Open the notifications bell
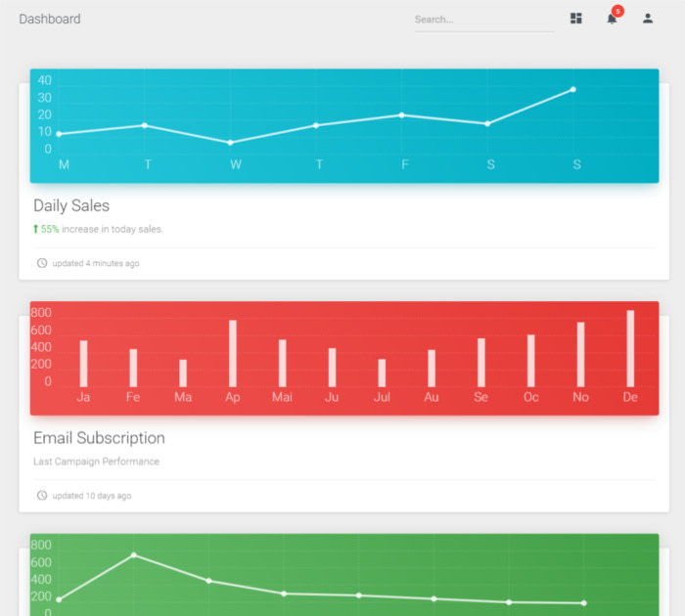Image resolution: width=685 pixels, height=616 pixels. coord(612,20)
